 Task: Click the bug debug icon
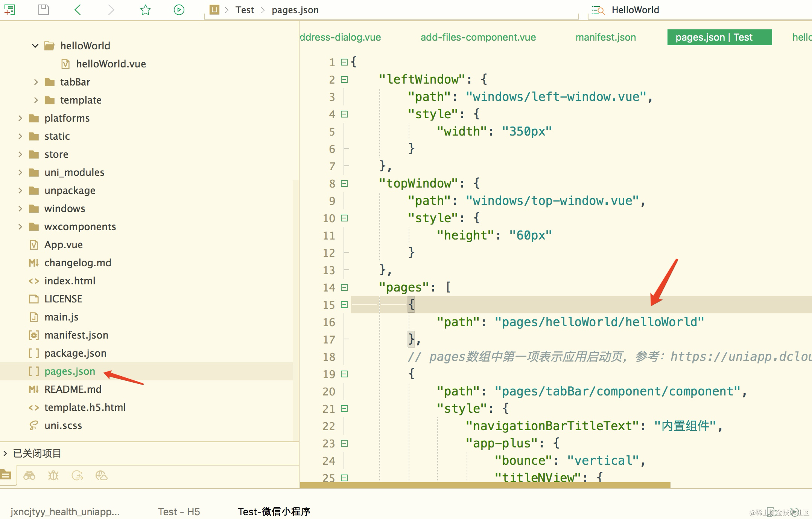53,476
